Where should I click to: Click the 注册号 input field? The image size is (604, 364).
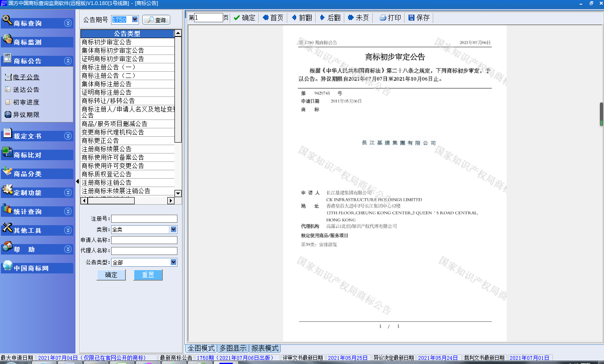tap(144, 218)
